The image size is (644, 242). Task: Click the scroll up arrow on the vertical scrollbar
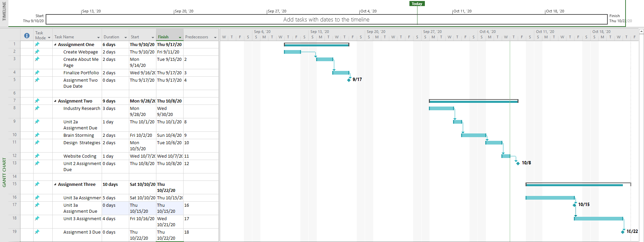(641, 31)
